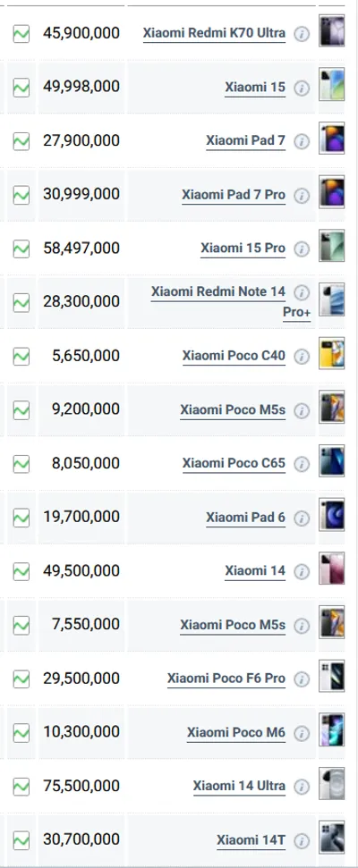Click info icon next to Xiaomi 14 Ultra
Viewport: 358px width, 868px height.
pyautogui.click(x=302, y=787)
